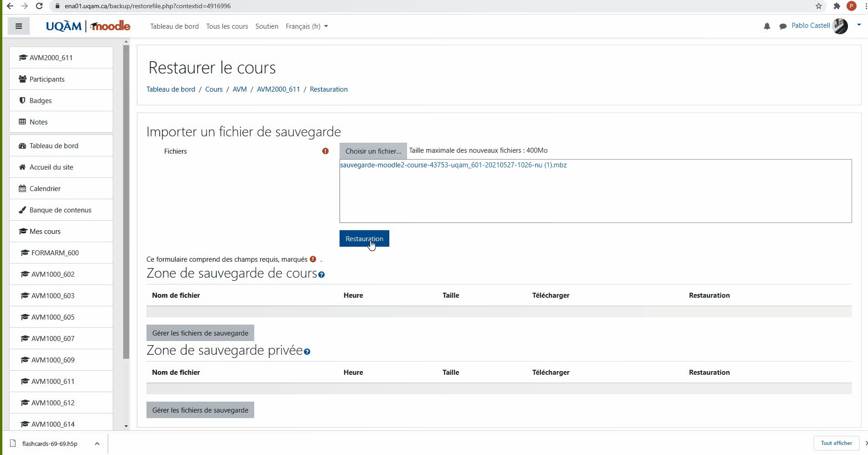Click the sidebar vertical scrollbar
The image size is (868, 455).
pos(126,201)
